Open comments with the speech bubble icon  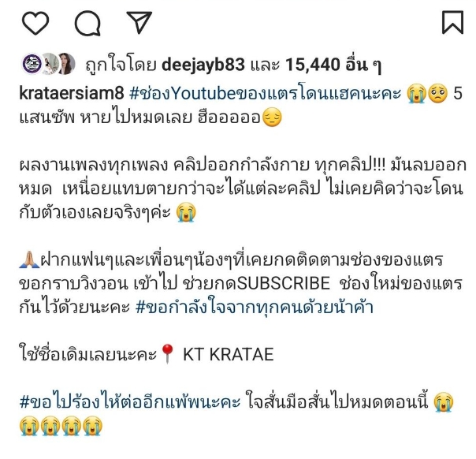click(x=87, y=23)
